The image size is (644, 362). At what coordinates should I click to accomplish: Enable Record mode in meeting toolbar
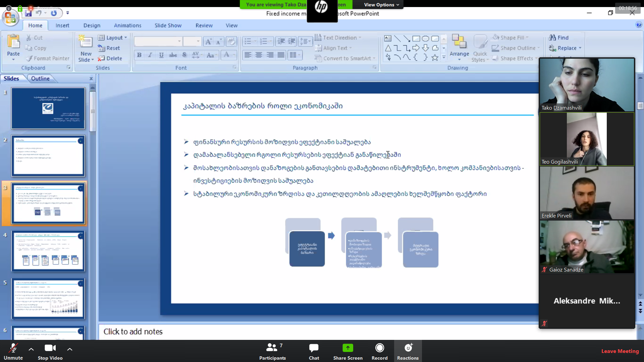(379, 351)
